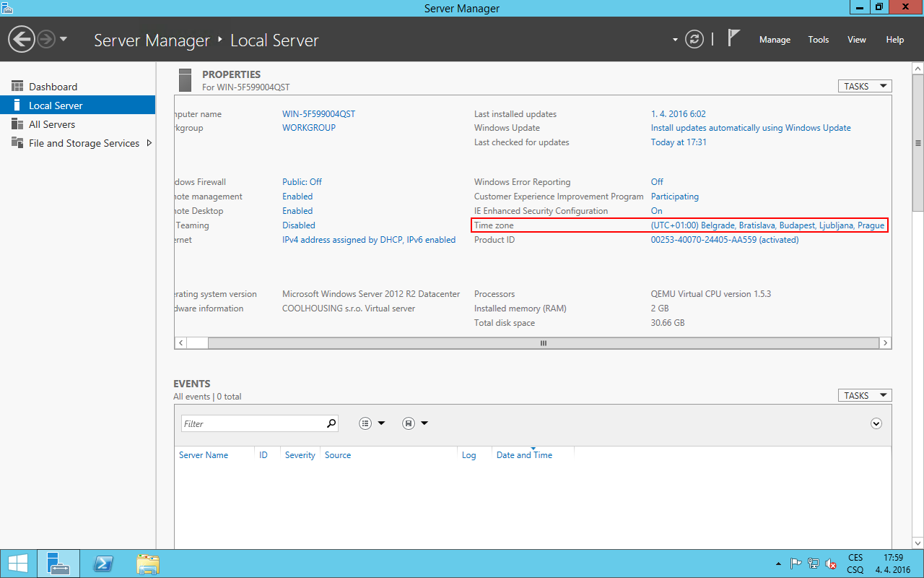The image size is (924, 578).
Task: Click the properties scroll right arrow
Action: [x=885, y=343]
